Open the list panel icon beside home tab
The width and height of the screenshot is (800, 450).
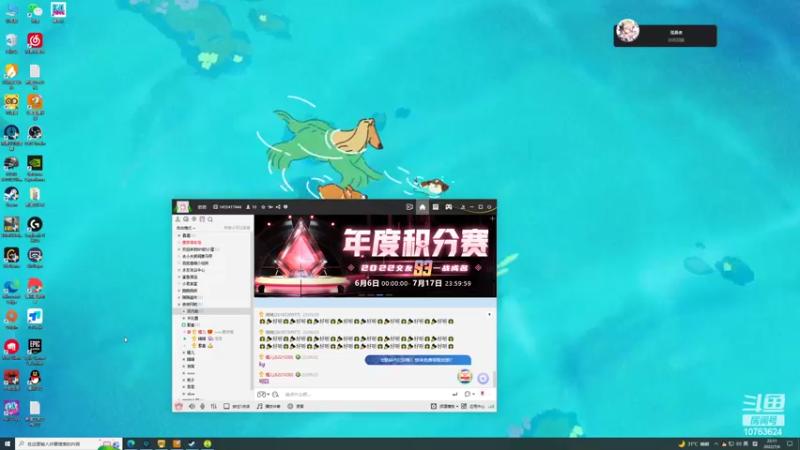[435, 207]
